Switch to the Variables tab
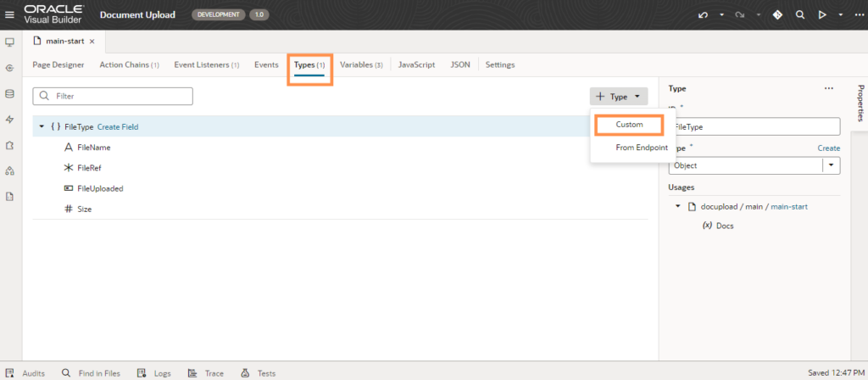The image size is (868, 380). [x=361, y=64]
